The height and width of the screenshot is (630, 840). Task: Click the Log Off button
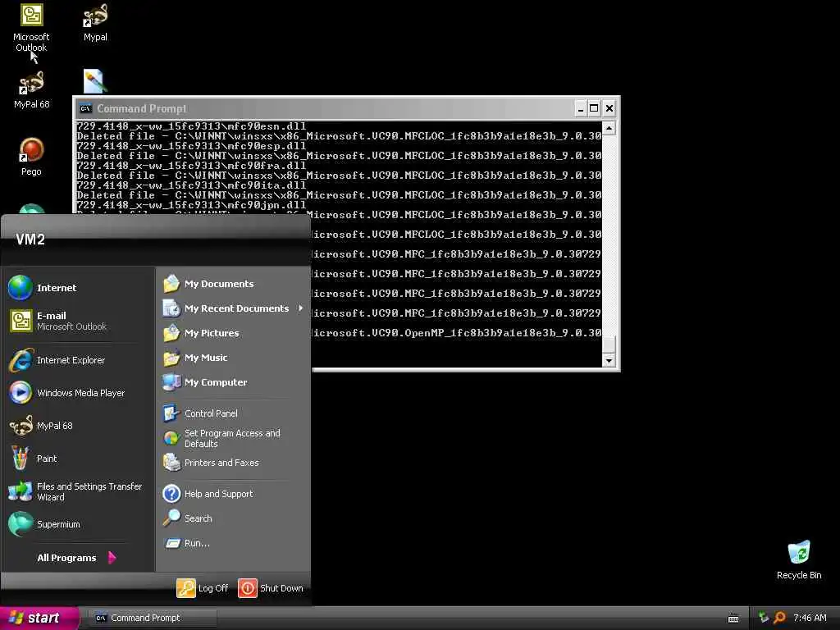click(203, 588)
